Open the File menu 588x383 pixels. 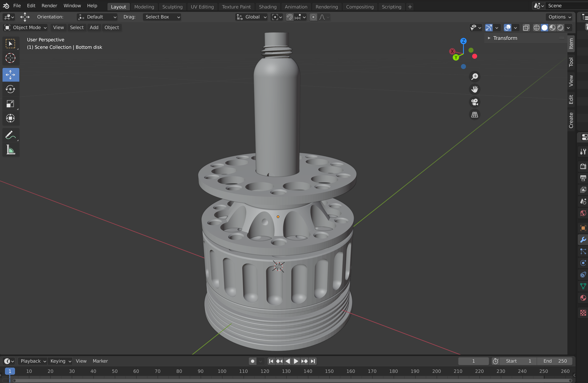click(17, 6)
